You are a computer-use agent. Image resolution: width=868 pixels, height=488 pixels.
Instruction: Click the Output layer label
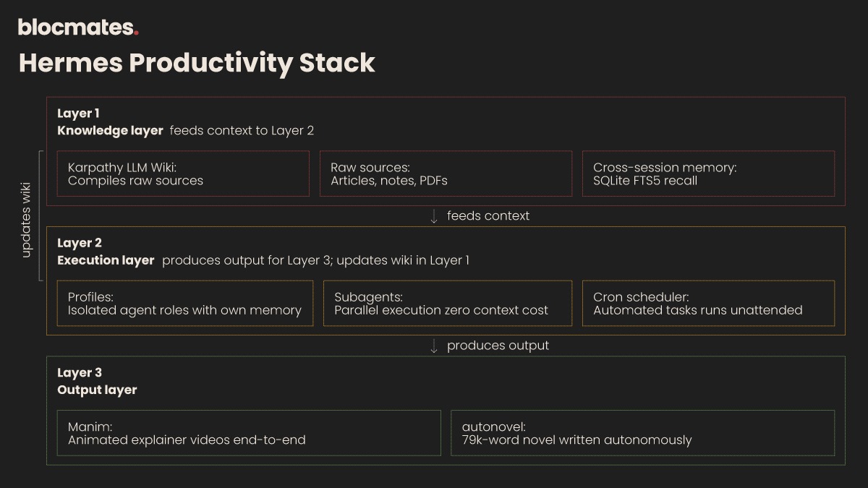pyautogui.click(x=97, y=390)
